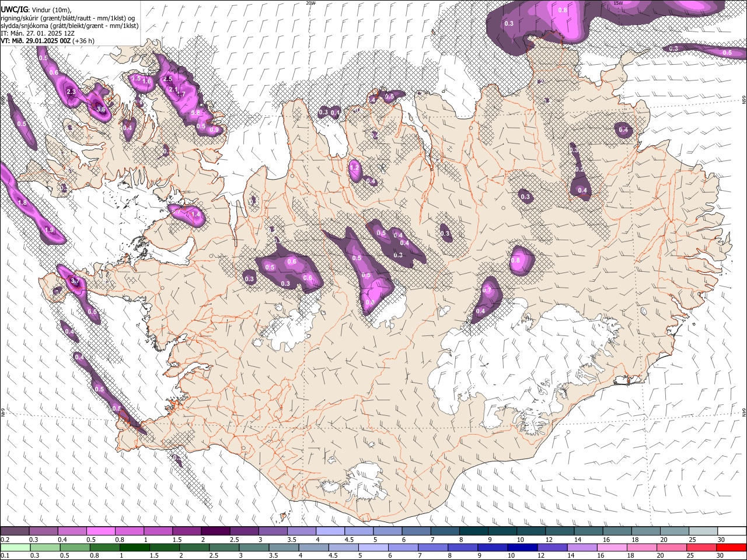
Task: Click the 'VT: Mið. 29.01.2025 00Z (+36 h)' line
Action: click(x=48, y=41)
